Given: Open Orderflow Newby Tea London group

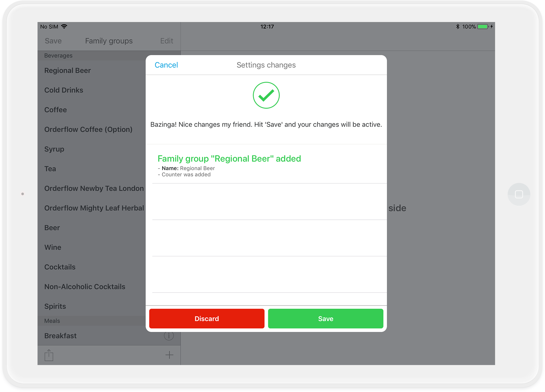Looking at the screenshot, I should 92,188.
